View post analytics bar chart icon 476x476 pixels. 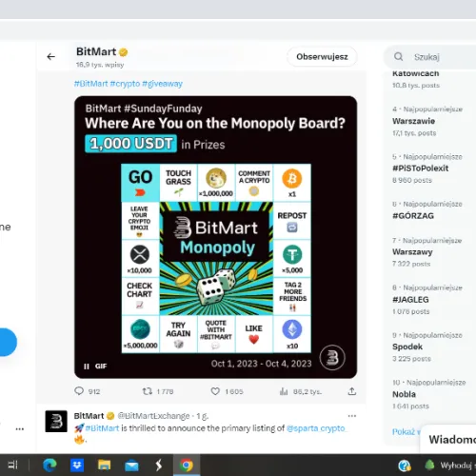[x=284, y=391]
